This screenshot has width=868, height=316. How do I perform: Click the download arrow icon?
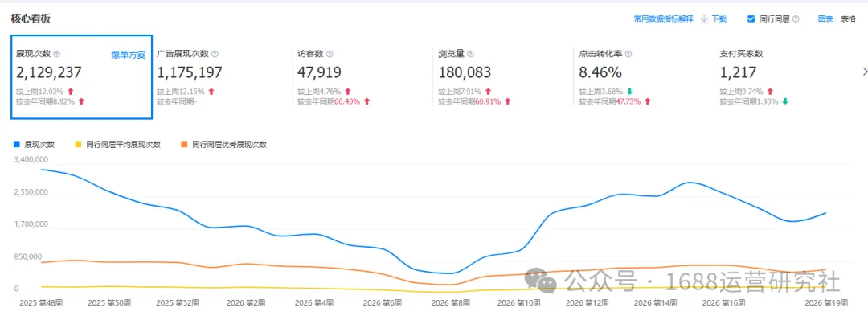(x=704, y=18)
